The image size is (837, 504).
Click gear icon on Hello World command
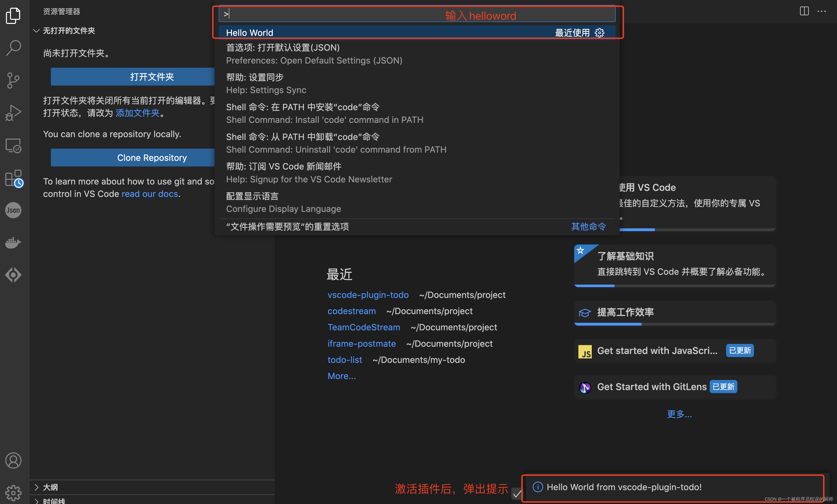pyautogui.click(x=599, y=33)
